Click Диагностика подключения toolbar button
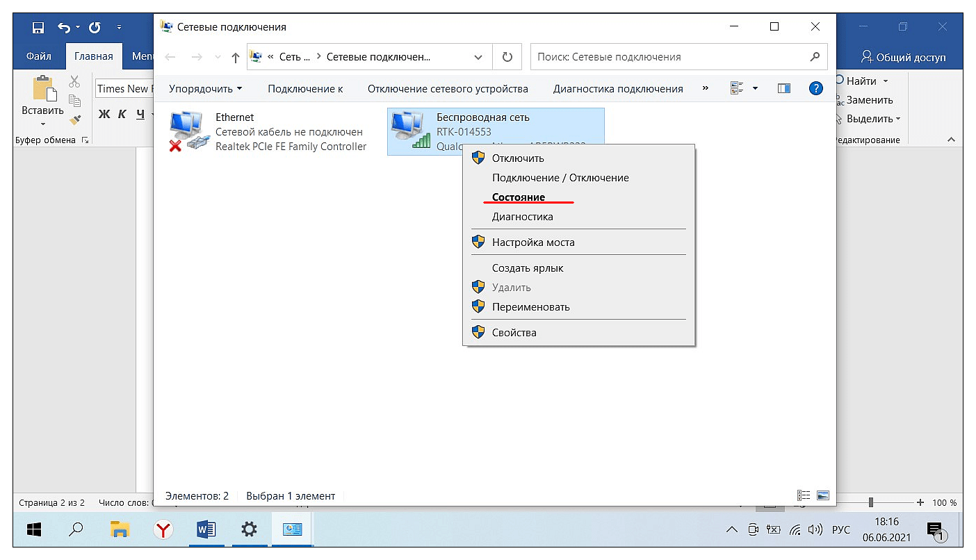 [618, 88]
